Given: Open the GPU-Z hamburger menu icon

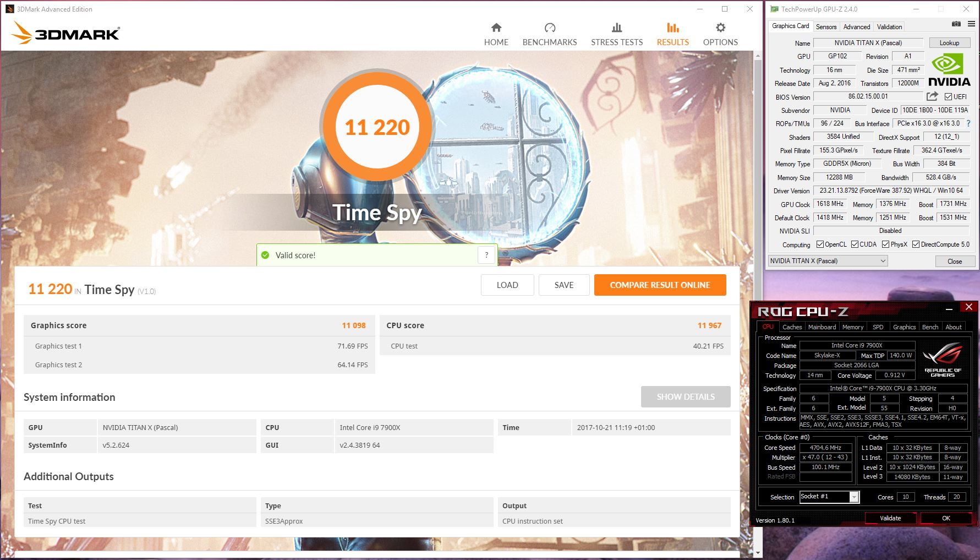Looking at the screenshot, I should click(x=971, y=24).
